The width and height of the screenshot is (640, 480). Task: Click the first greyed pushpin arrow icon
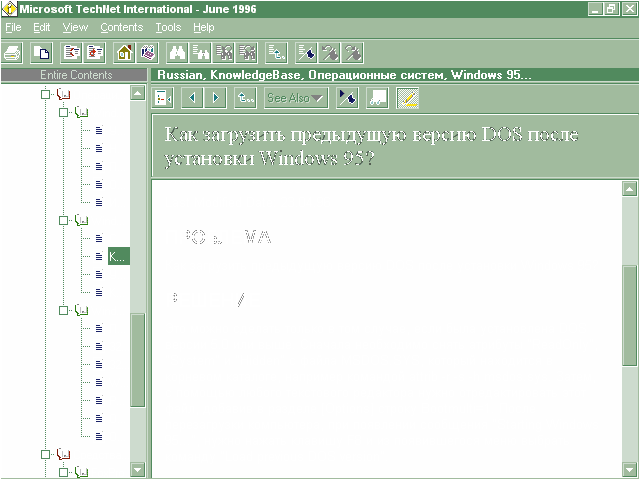(x=330, y=53)
